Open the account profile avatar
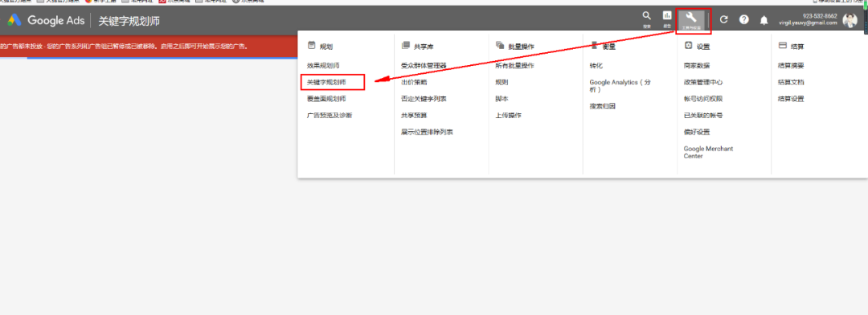This screenshot has height=315, width=868. coord(850,20)
